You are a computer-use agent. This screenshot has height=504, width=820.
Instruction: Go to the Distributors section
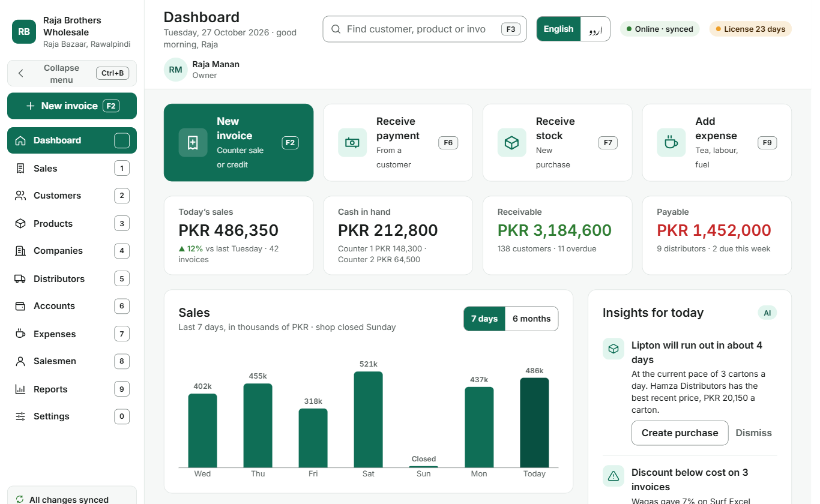point(72,279)
